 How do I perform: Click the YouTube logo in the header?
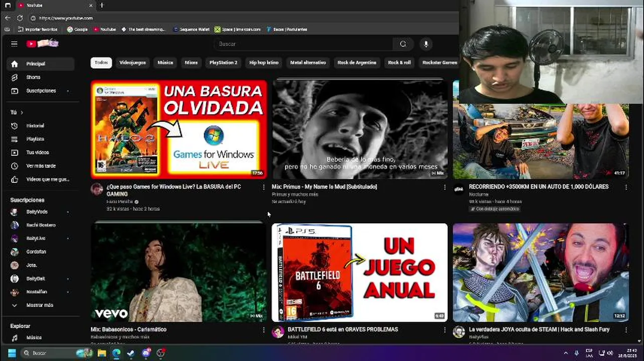[x=42, y=44]
